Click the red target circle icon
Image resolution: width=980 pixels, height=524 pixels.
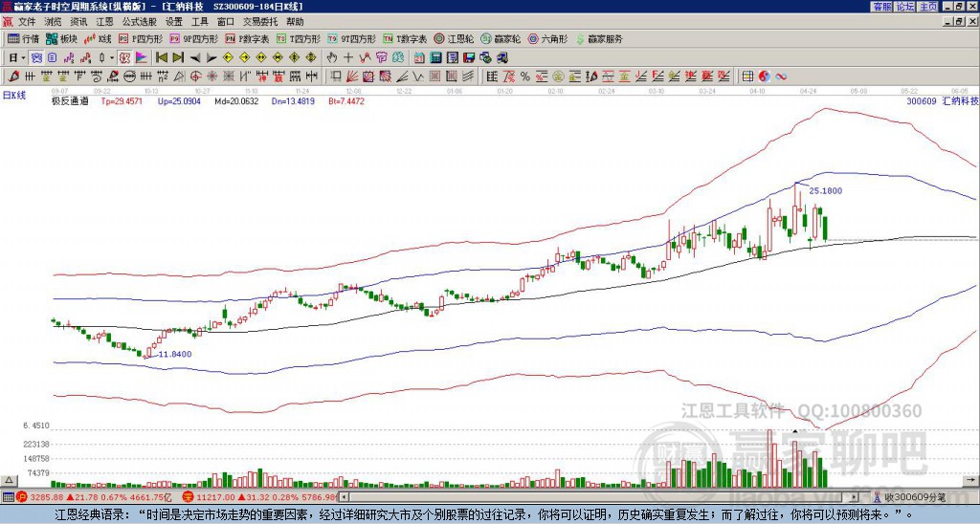point(195,76)
